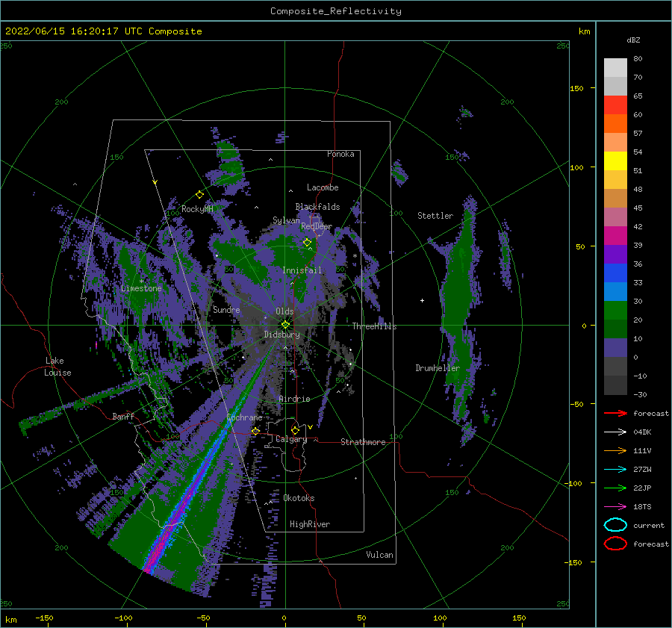Screen dimensions: 672x628
Task: Click the Airdrie city label
Action: pos(294,399)
